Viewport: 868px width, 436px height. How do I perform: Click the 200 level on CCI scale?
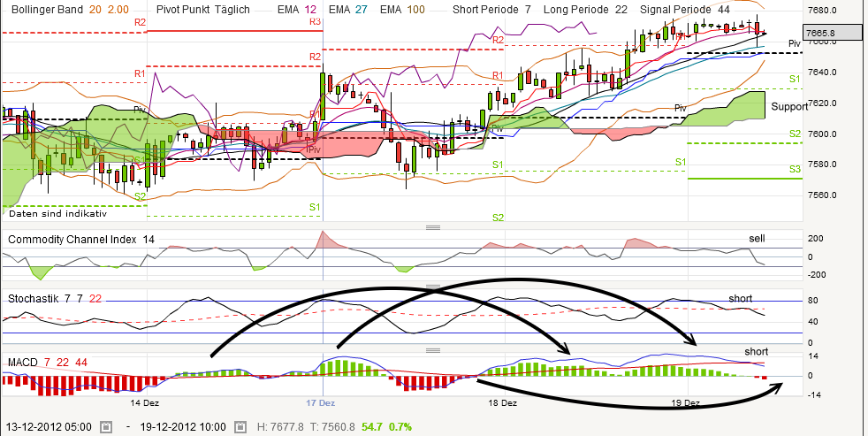tap(816, 239)
